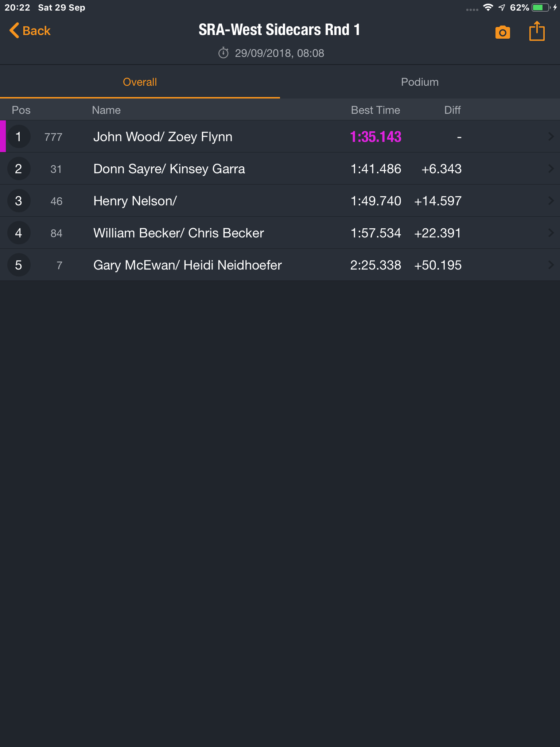Viewport: 560px width, 747px height.
Task: Open the share export icon
Action: pos(537,31)
